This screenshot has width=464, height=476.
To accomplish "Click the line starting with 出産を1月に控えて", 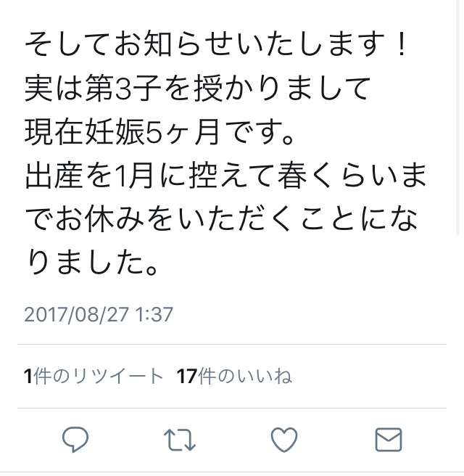I will 226,176.
